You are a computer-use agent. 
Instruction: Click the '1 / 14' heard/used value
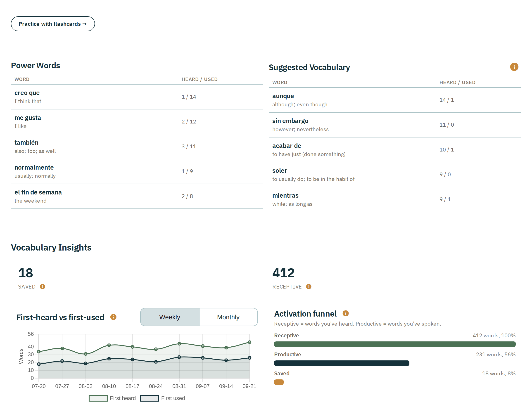189,97
